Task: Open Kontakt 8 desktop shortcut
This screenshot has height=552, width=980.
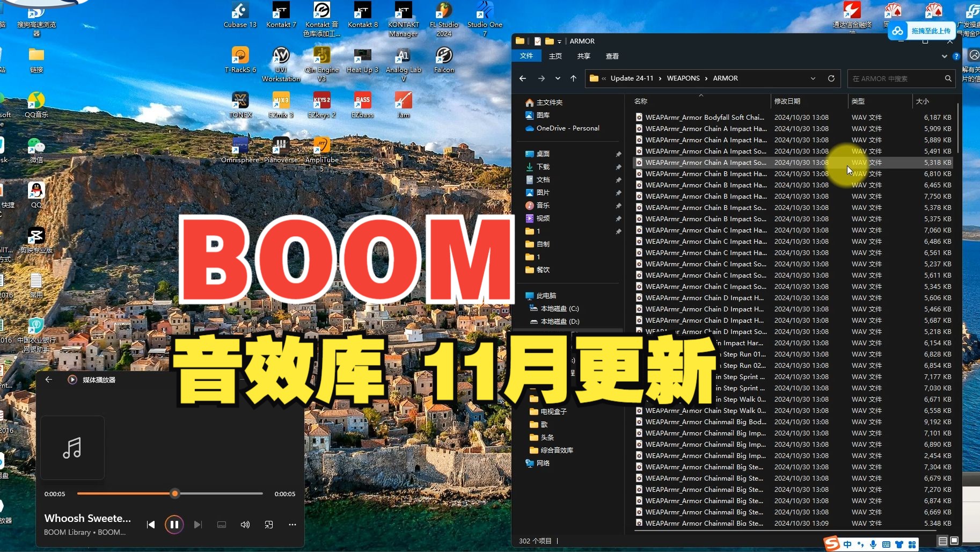Action: pyautogui.click(x=362, y=15)
